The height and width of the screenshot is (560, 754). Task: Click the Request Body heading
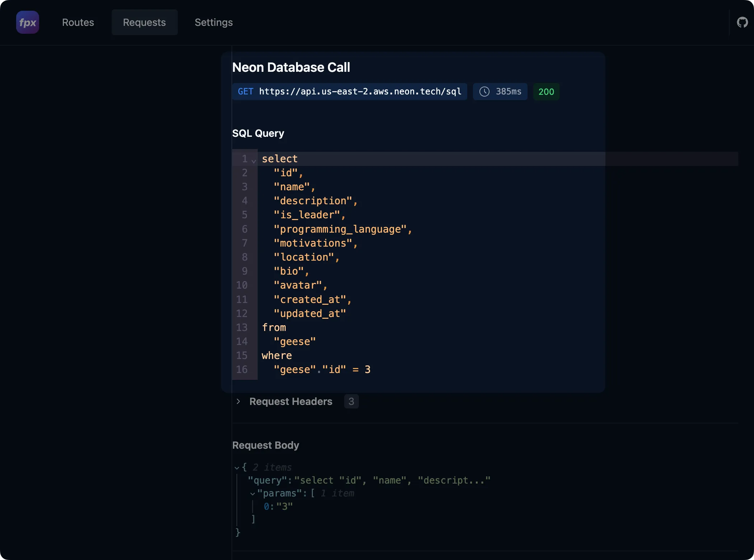[266, 445]
